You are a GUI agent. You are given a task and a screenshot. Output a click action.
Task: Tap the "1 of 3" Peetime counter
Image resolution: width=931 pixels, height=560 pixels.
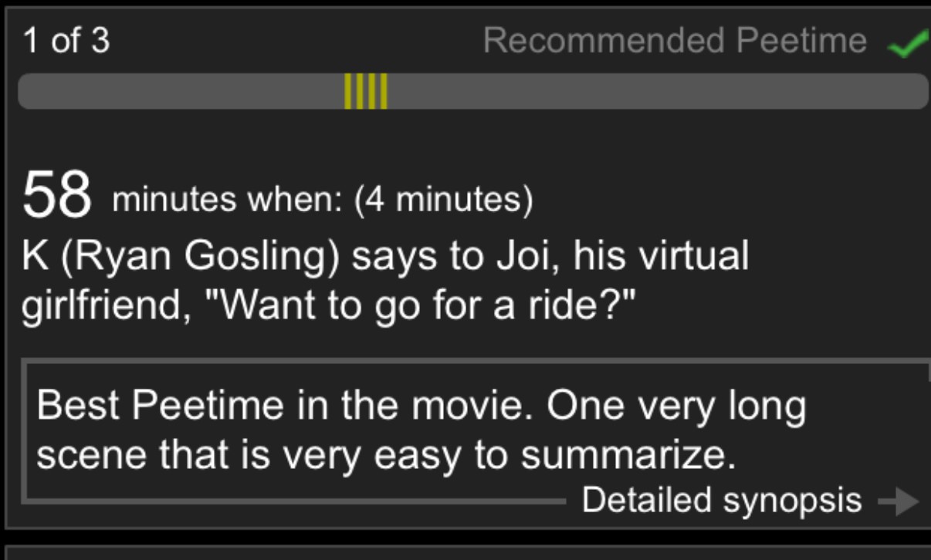(x=66, y=40)
